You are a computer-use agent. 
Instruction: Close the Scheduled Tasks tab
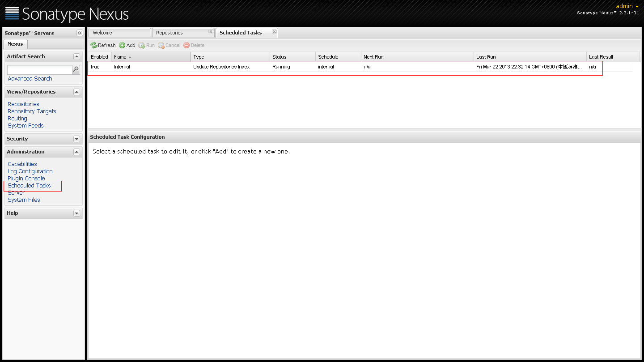click(x=274, y=32)
